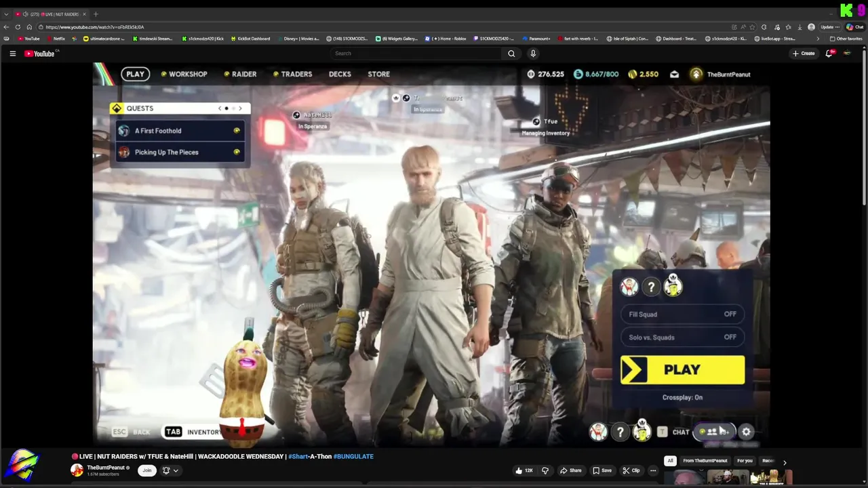Viewport: 868px width, 488px height.
Task: Click the browser address bar URL
Action: click(x=95, y=27)
